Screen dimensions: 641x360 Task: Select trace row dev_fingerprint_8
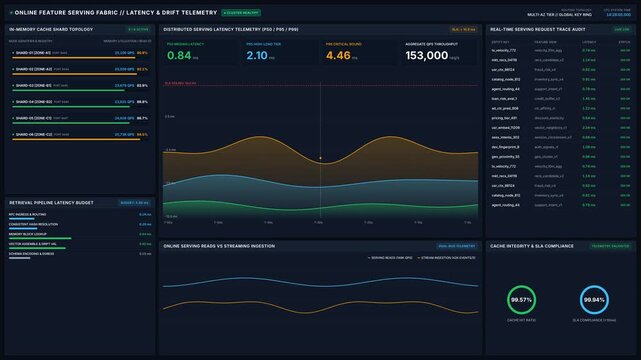[x=560, y=147]
